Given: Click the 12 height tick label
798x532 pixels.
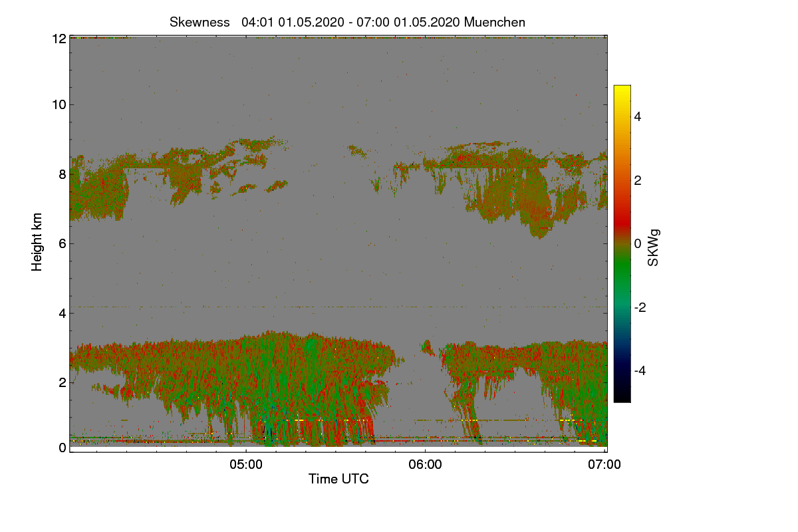Looking at the screenshot, I should point(59,39).
